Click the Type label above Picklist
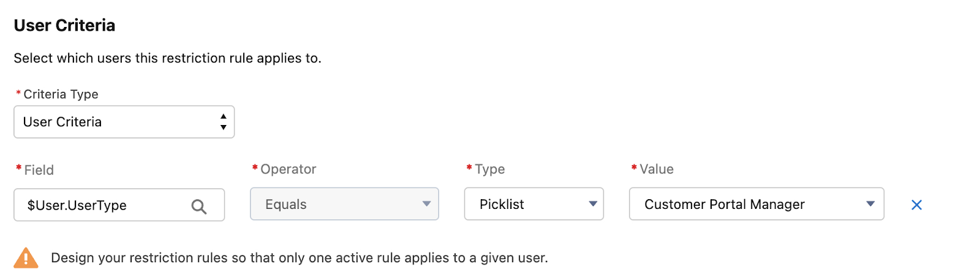Screen dimensions: 980x280 click(490, 169)
